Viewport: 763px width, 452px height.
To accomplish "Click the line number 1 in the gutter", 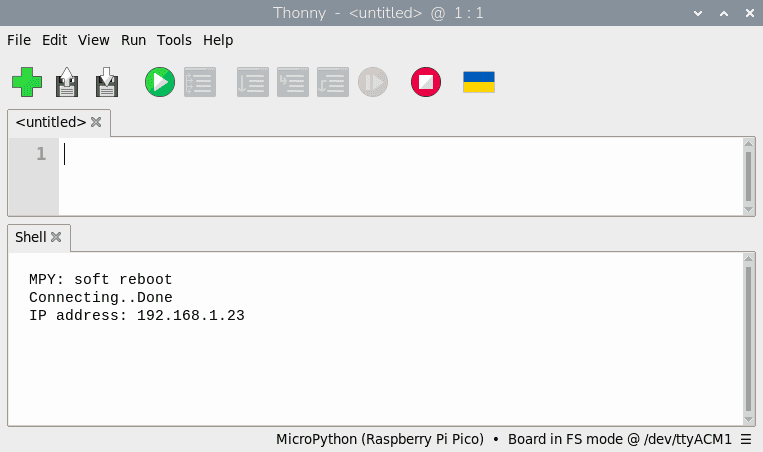I will pyautogui.click(x=41, y=154).
